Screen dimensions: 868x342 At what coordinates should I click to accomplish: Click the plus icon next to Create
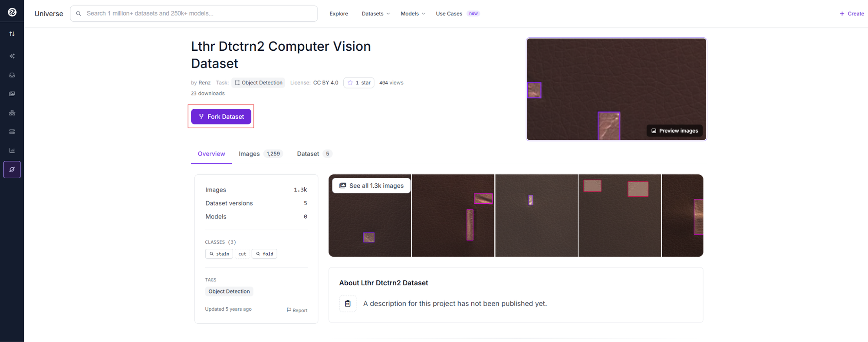tap(842, 14)
